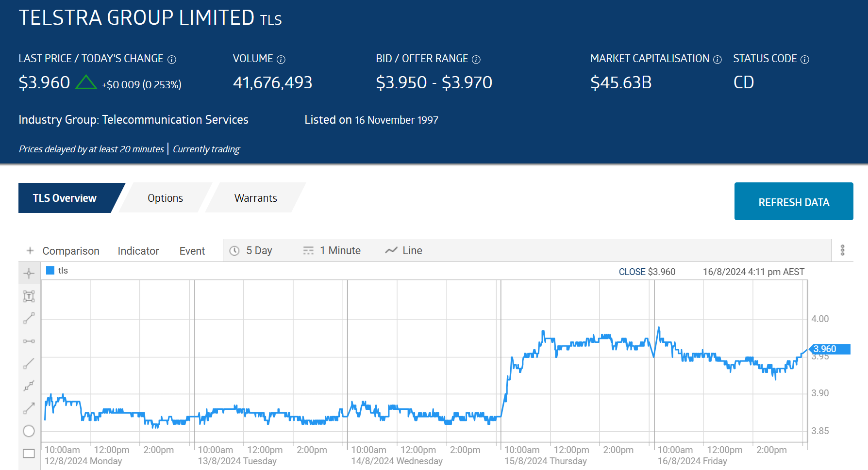
Task: Click the line chart type icon
Action: pos(391,250)
